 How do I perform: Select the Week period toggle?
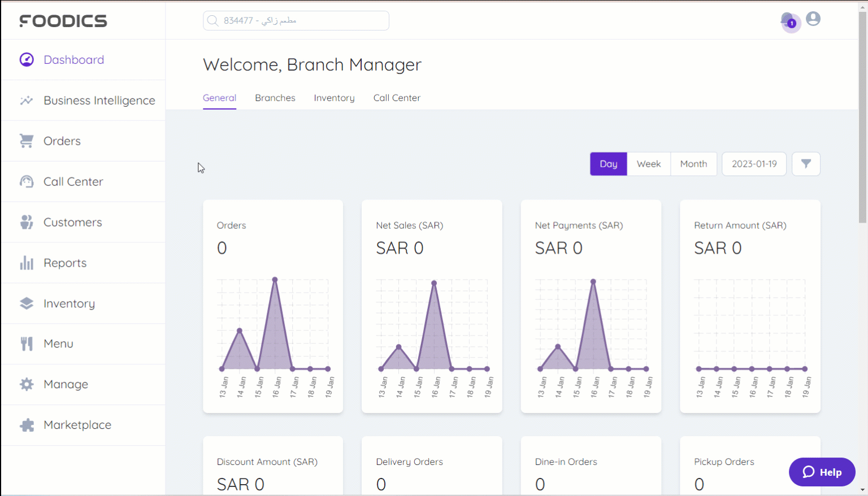coord(648,164)
